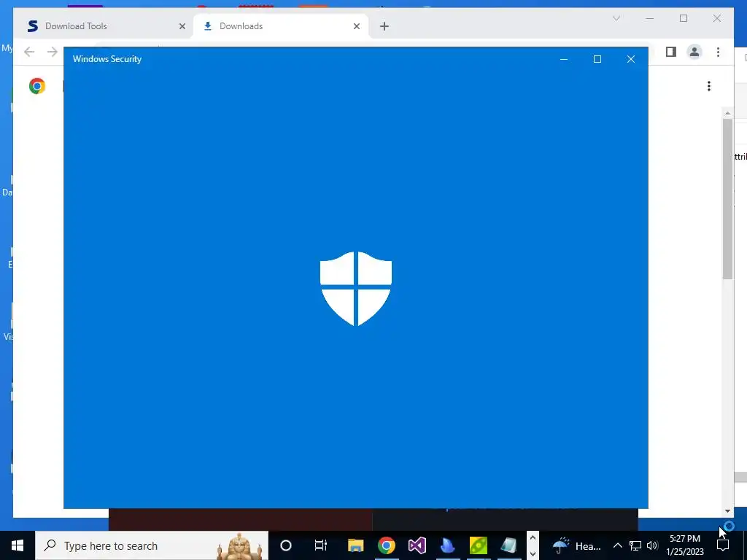The width and height of the screenshot is (747, 560).
Task: Click taskbar overflow up arrow
Action: point(533,537)
